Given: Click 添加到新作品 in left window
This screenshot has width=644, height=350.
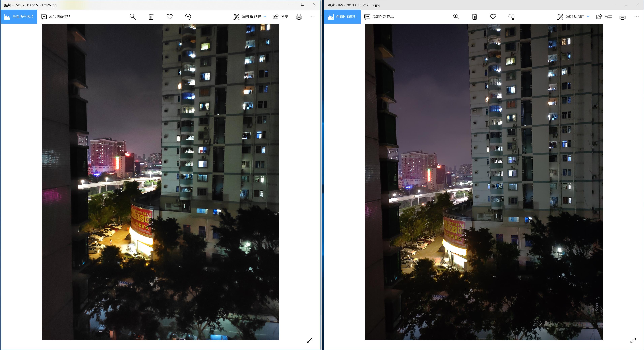Looking at the screenshot, I should 55,17.
